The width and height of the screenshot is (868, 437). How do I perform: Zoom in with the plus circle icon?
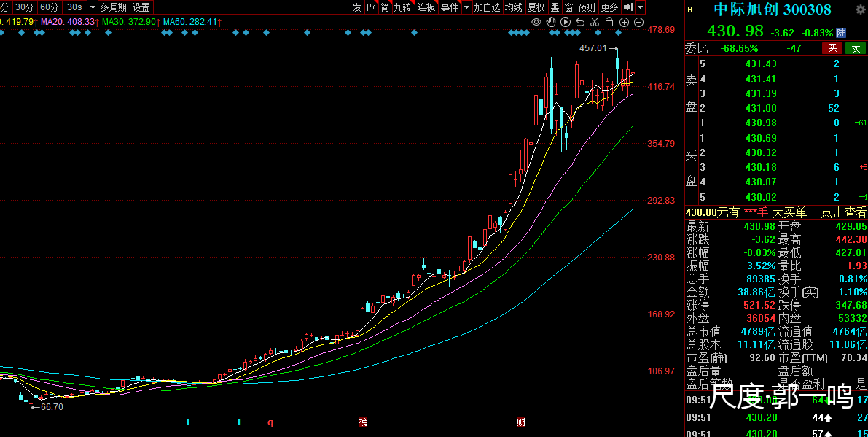click(x=624, y=22)
